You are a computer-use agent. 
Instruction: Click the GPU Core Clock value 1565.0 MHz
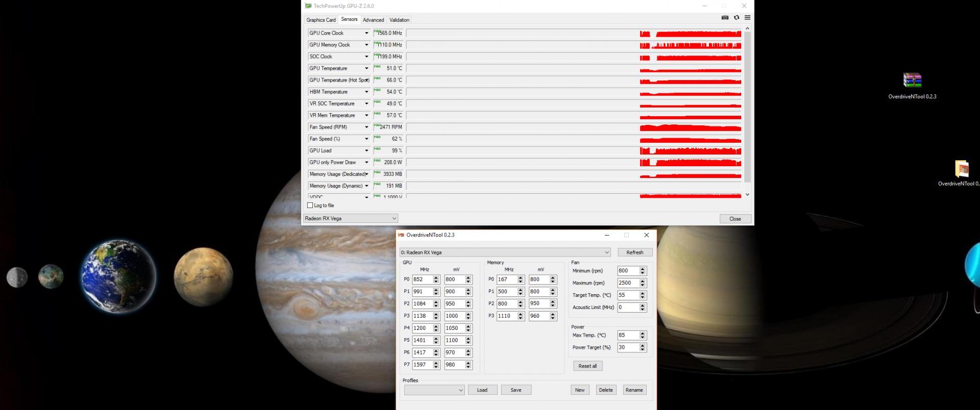pos(388,33)
